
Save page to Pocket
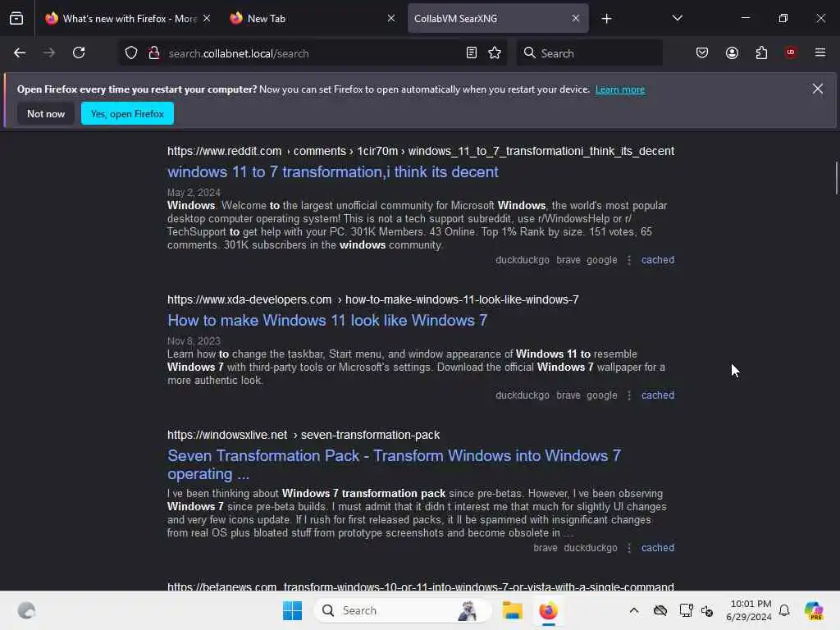coord(702,52)
